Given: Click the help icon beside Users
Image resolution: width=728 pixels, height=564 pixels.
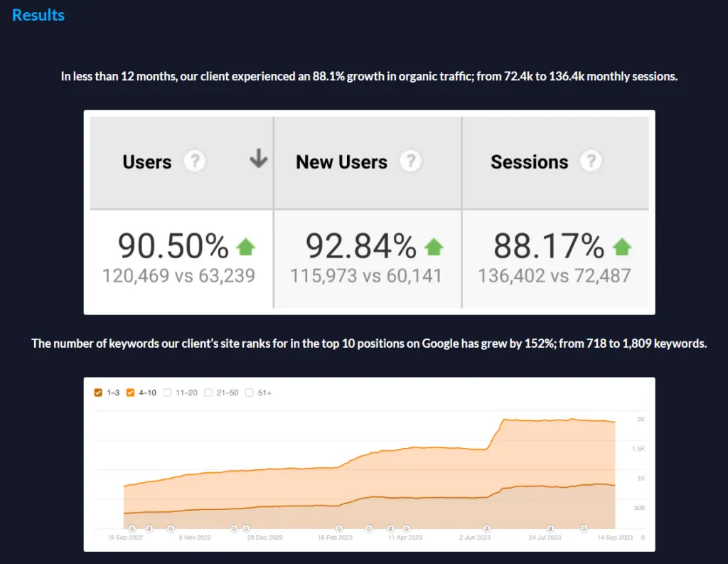Looking at the screenshot, I should click(194, 161).
